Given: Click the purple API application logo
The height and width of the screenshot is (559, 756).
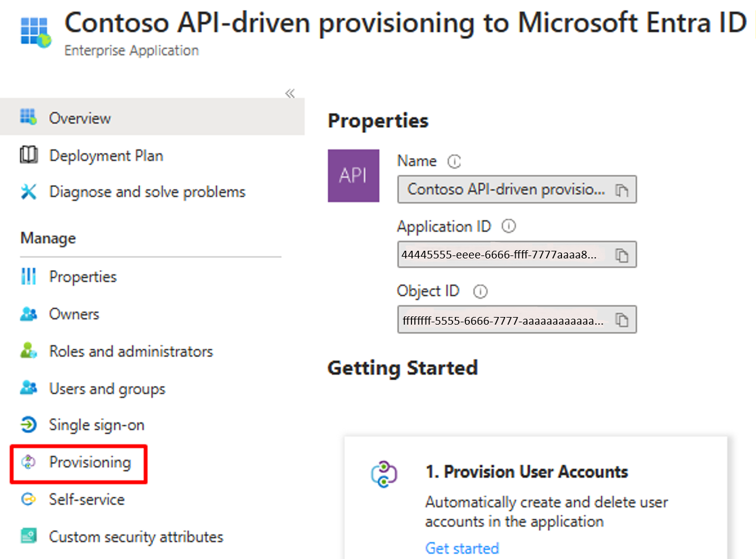Looking at the screenshot, I should point(353,176).
